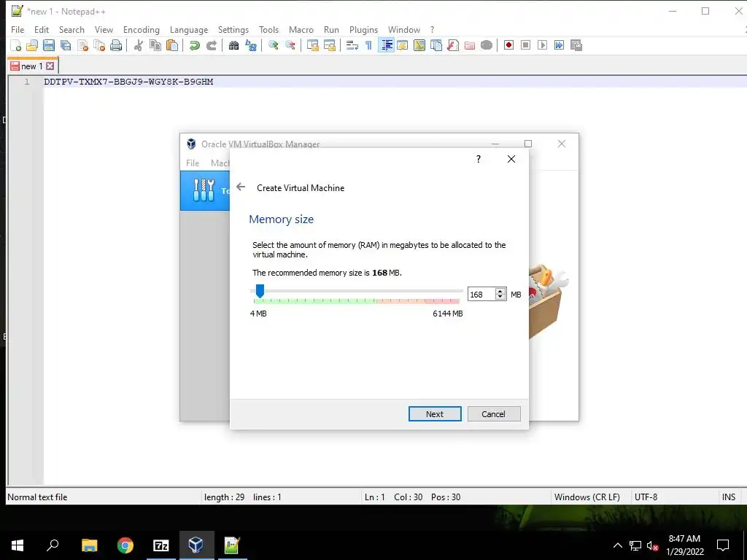Open the Search menu

tap(71, 29)
